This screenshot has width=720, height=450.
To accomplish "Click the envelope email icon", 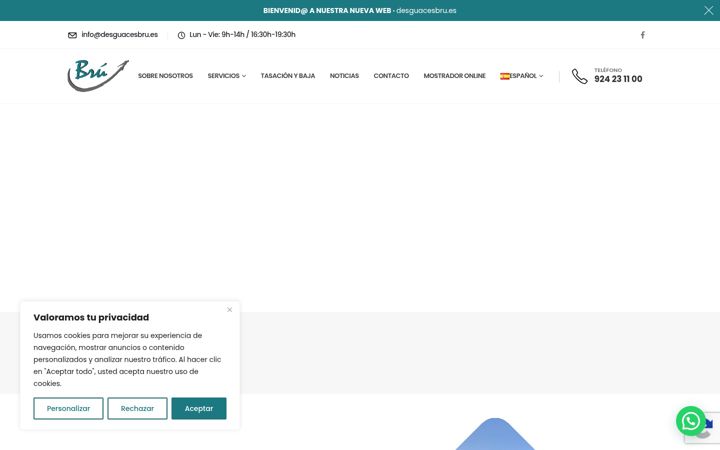I will coord(73,35).
